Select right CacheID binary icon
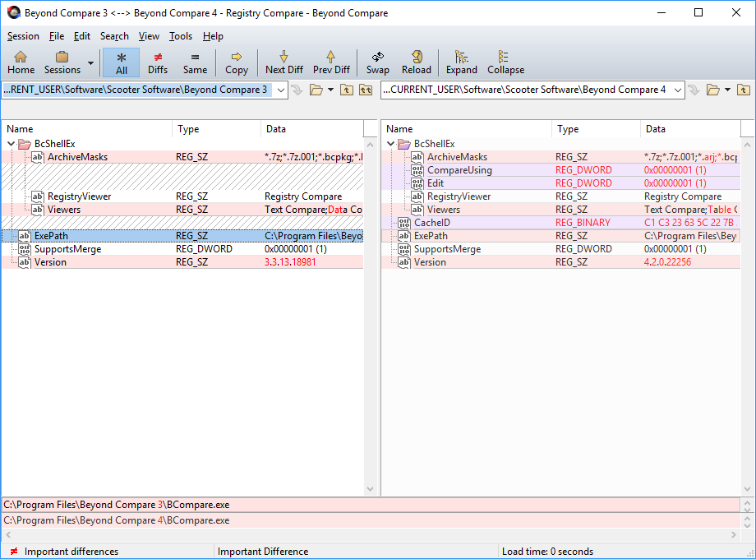The height and width of the screenshot is (559, 756). (404, 222)
